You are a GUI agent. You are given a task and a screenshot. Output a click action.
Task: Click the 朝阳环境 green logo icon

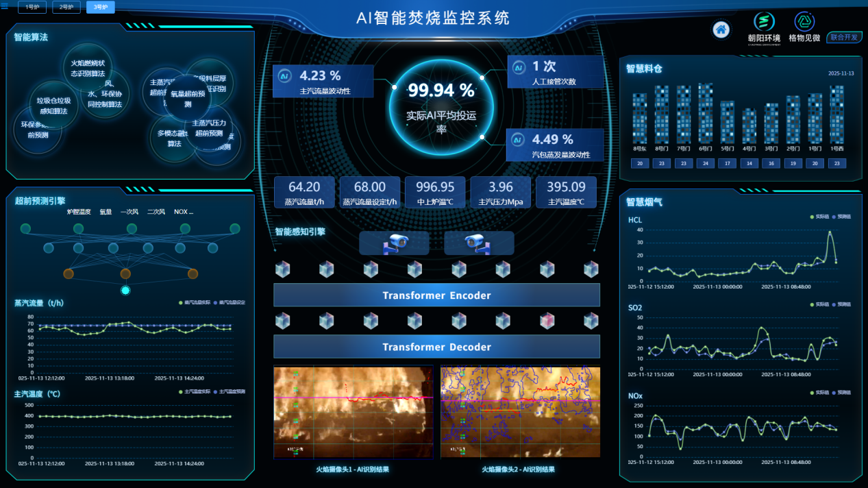click(764, 22)
